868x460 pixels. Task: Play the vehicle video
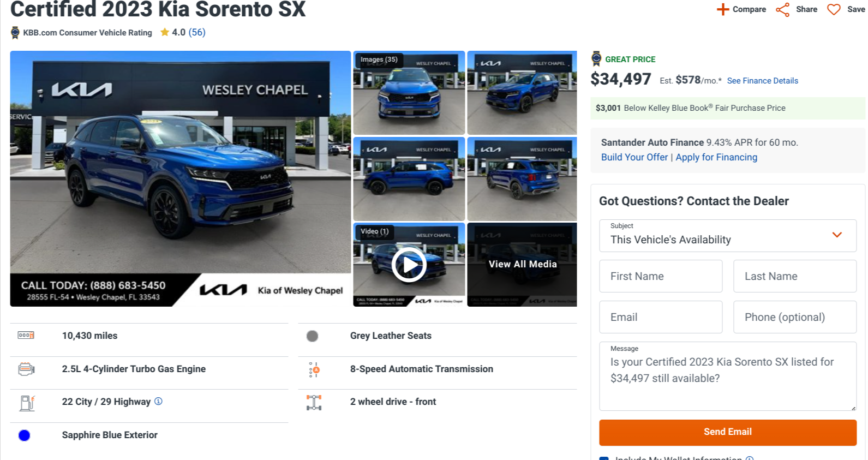click(x=409, y=265)
